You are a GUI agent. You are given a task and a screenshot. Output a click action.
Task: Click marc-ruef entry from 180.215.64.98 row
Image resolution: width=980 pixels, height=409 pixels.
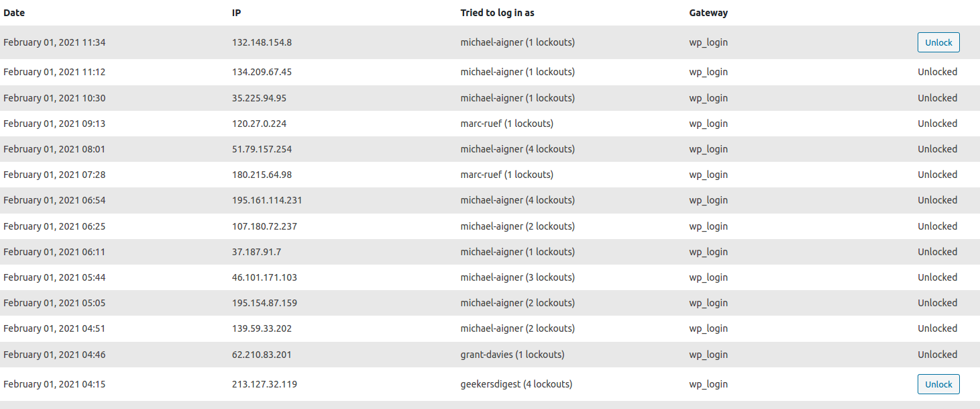(x=506, y=175)
